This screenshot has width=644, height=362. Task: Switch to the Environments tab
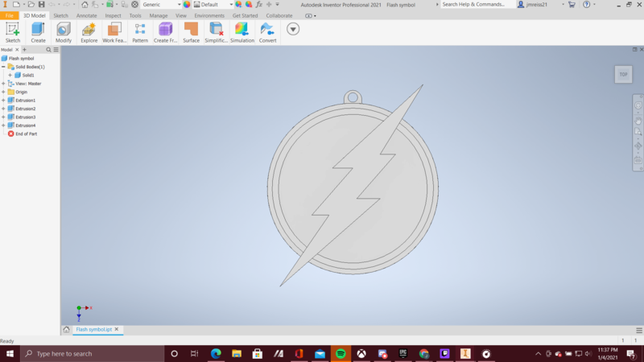coord(209,15)
